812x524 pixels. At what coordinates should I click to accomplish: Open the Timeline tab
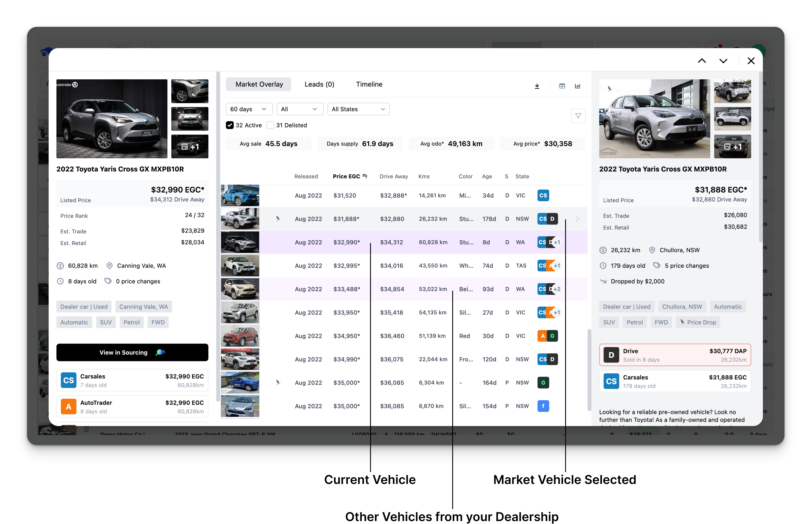(x=369, y=84)
